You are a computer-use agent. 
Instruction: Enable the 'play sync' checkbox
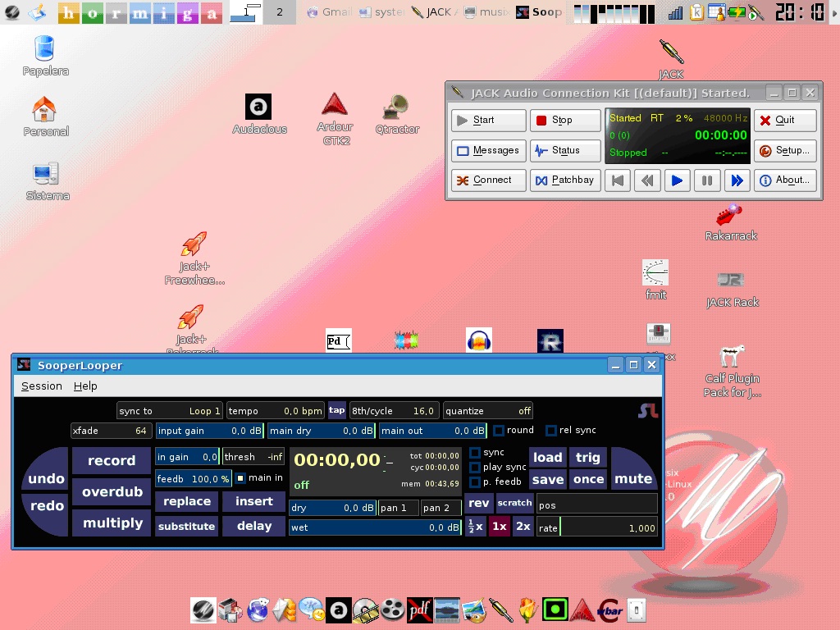tap(475, 467)
